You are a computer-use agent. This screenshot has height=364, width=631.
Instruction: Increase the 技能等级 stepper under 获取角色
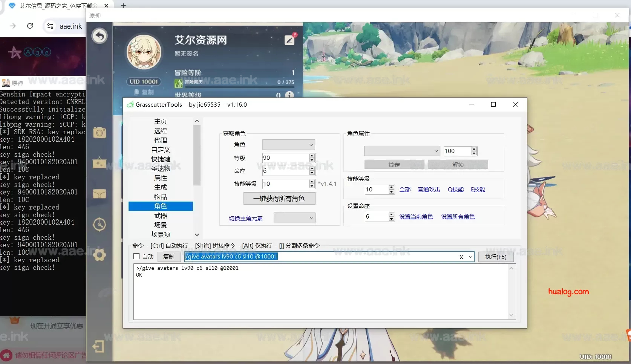(x=312, y=182)
